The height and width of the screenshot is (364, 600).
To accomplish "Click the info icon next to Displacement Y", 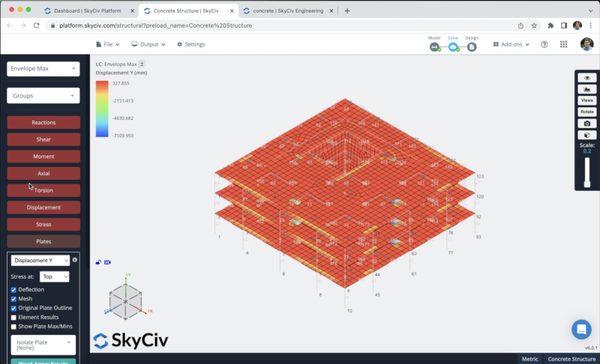I will 74,260.
